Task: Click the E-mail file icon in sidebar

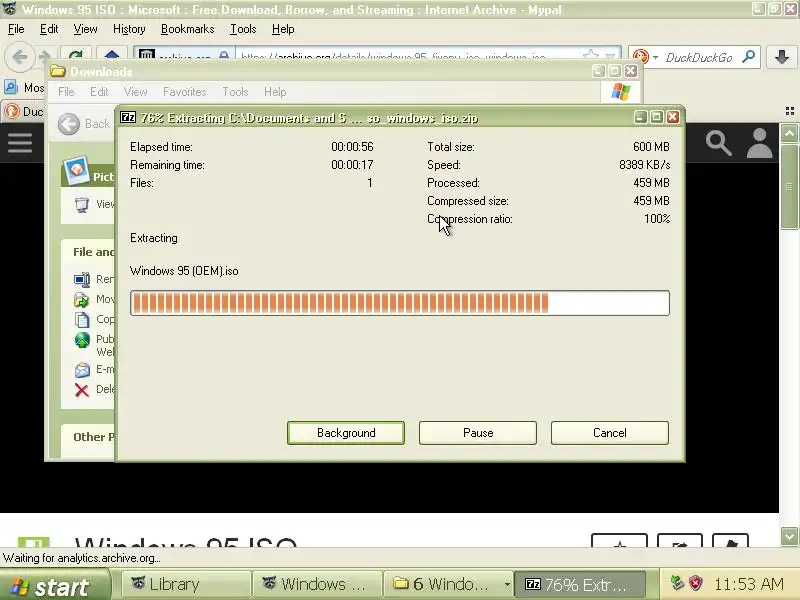Action: pos(82,369)
